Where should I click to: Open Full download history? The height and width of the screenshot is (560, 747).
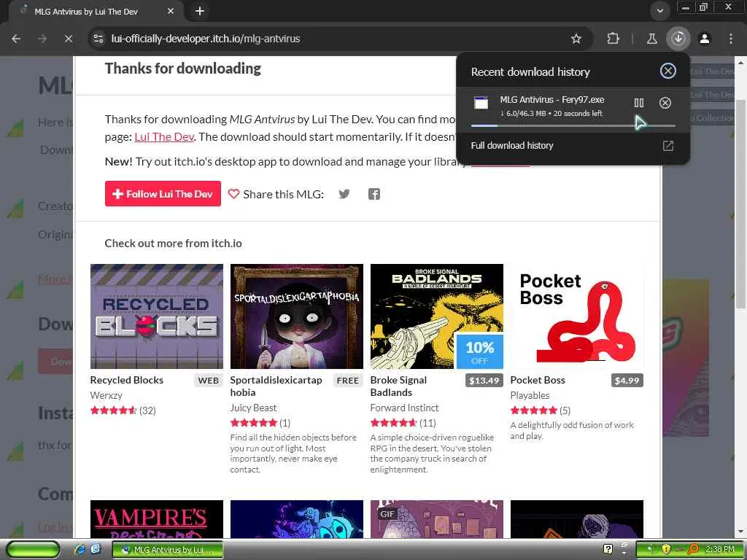[512, 145]
